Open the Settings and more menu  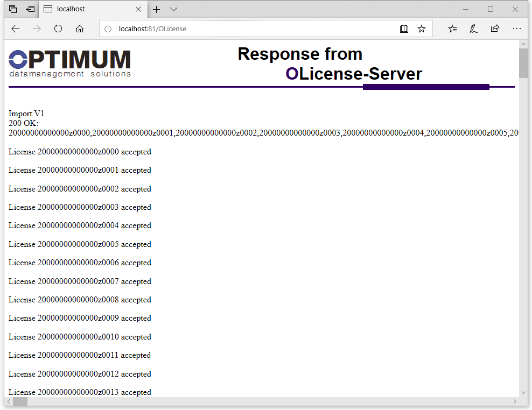pos(517,29)
